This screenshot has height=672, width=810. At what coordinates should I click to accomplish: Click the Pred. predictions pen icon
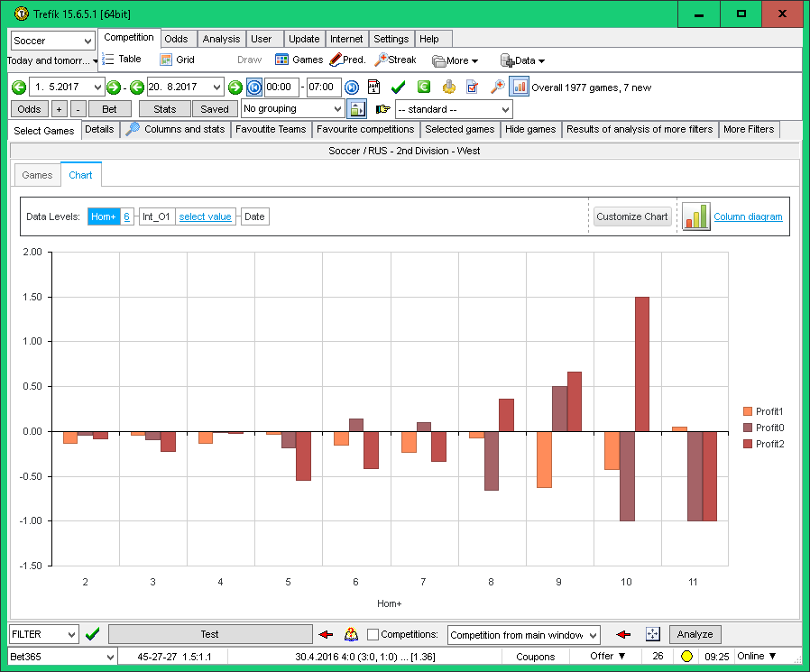(336, 60)
